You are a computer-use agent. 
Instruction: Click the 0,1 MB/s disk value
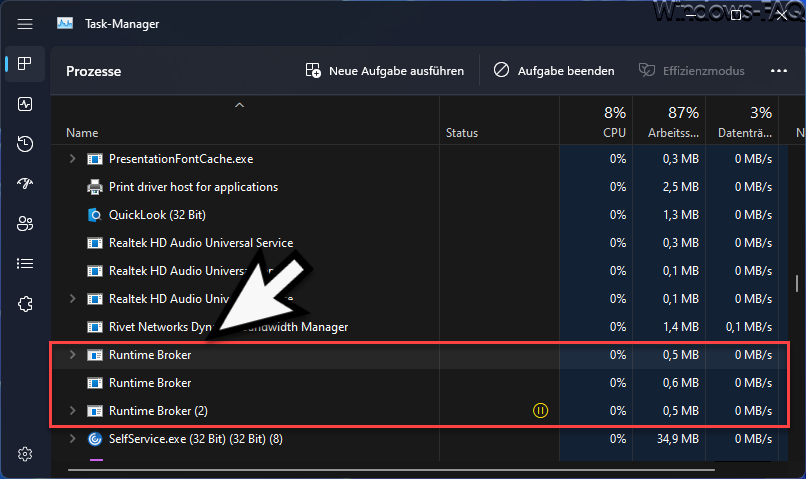tap(748, 327)
